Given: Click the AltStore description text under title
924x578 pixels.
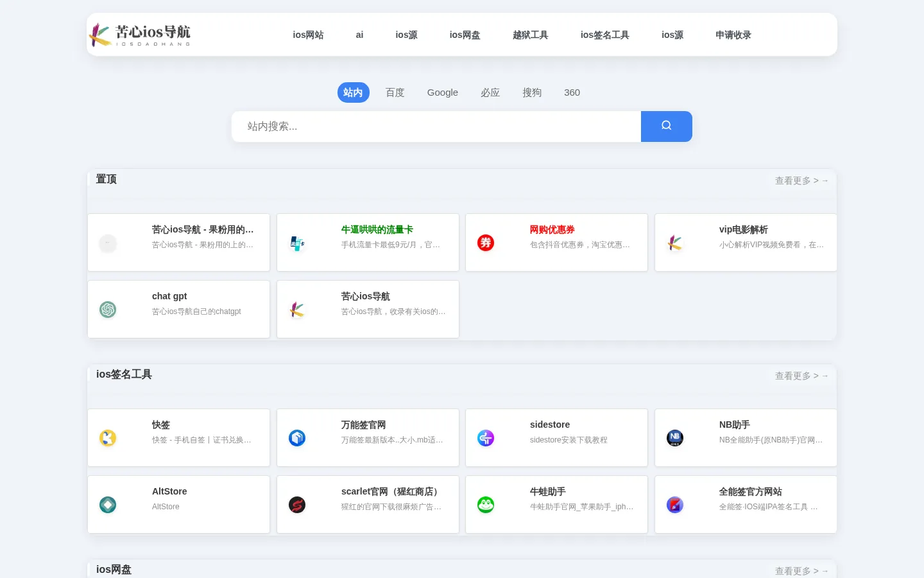Looking at the screenshot, I should click(x=166, y=507).
